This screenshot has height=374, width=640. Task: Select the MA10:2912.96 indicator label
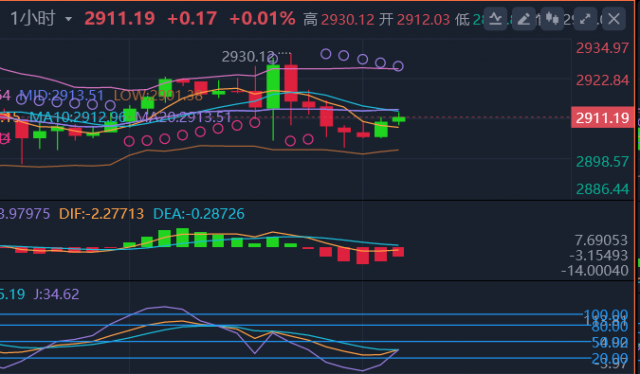78,117
